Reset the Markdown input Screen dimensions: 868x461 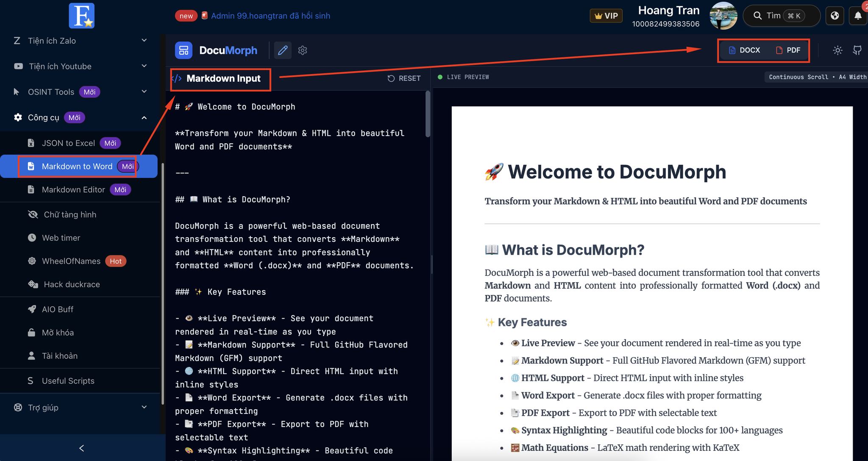click(x=404, y=78)
